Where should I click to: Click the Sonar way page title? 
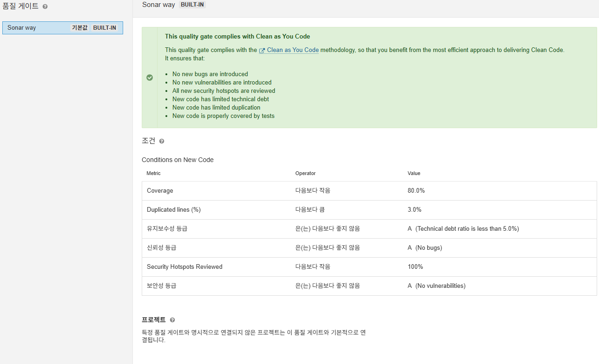click(158, 5)
